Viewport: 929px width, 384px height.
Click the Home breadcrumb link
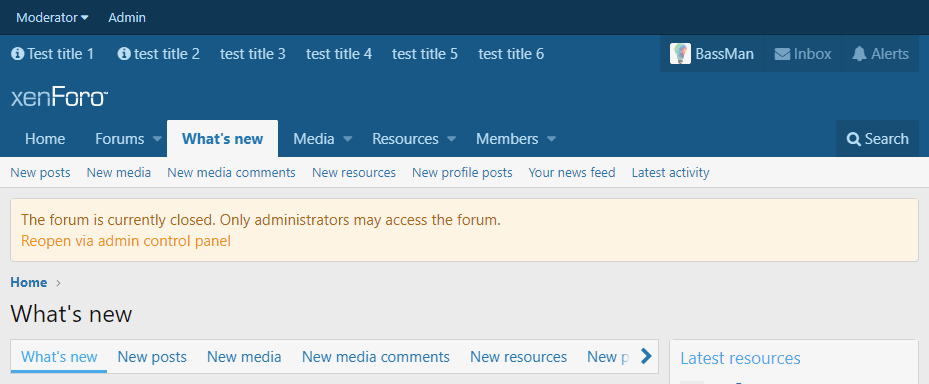click(29, 283)
